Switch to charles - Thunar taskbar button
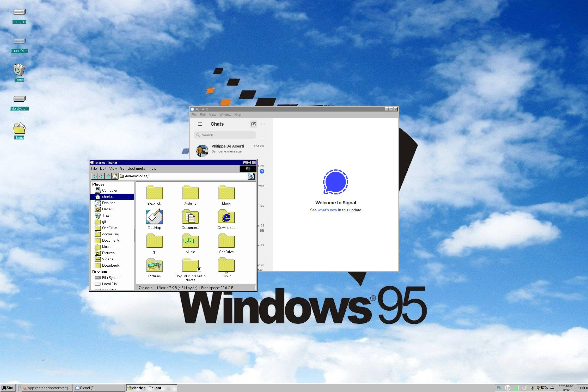This screenshot has height=392, width=588. 151,388
